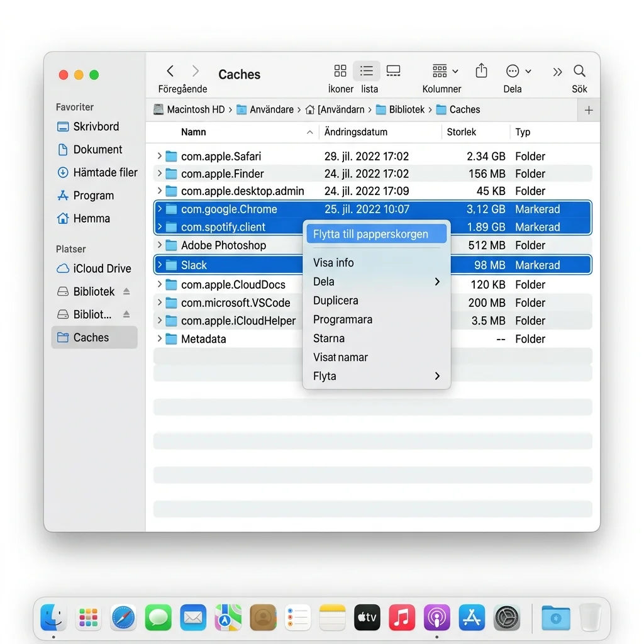Select the com.apple.iCloudHelper row
This screenshot has width=644, height=644.
(x=372, y=320)
